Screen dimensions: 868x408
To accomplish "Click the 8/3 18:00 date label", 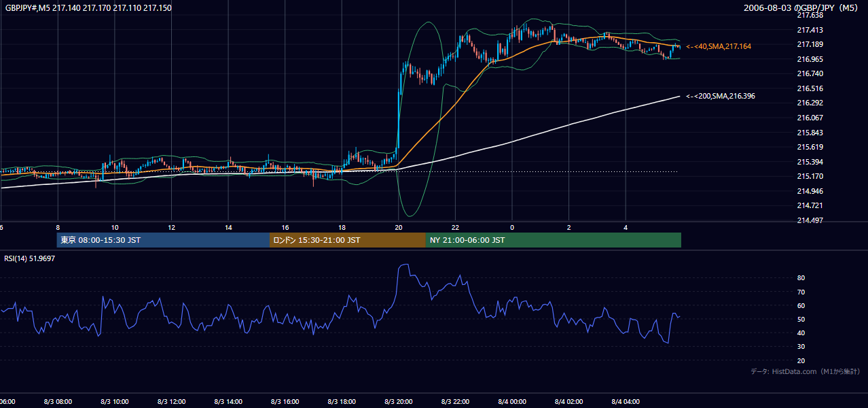I will [342, 402].
